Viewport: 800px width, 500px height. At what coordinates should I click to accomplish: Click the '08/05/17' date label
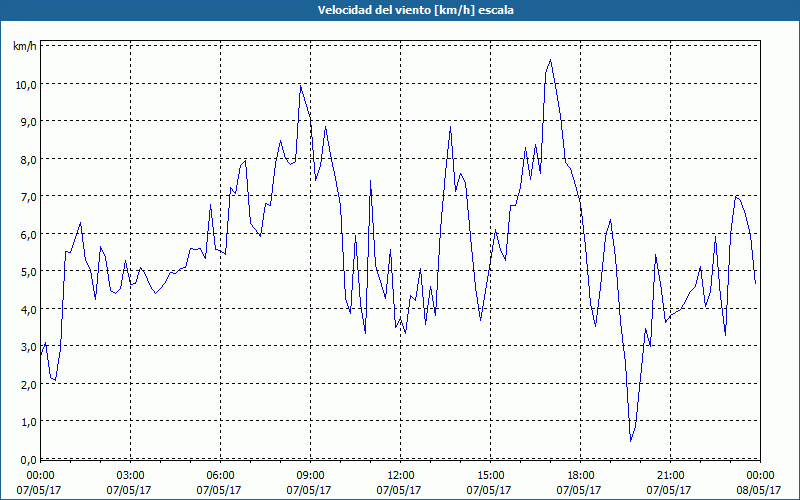(759, 490)
